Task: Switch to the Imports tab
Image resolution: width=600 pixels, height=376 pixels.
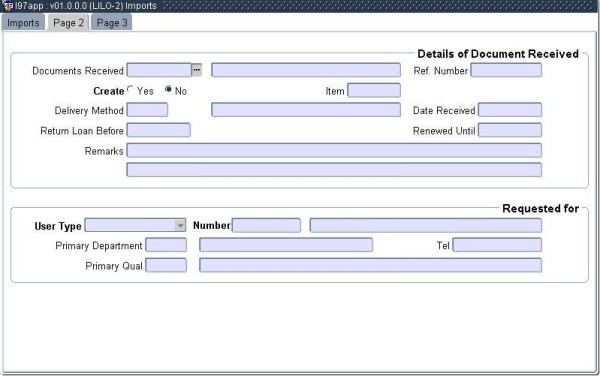Action: pyautogui.click(x=23, y=23)
